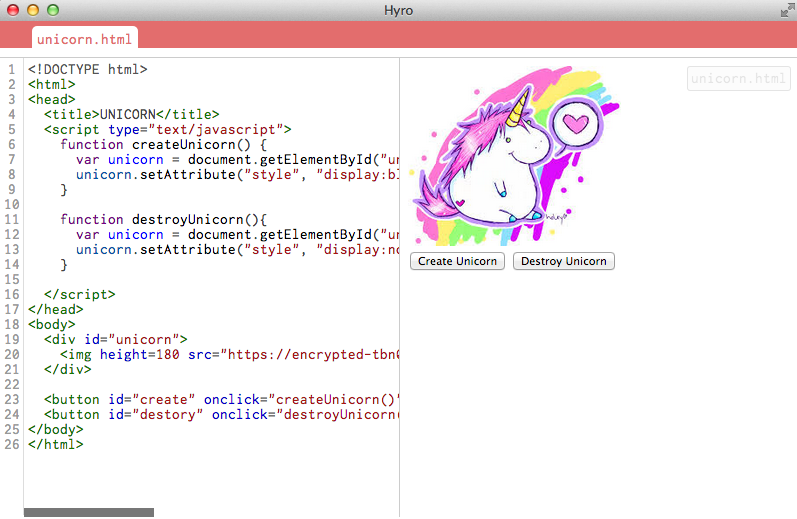Click the div id="unicorn" line
The image size is (797, 519).
pos(116,340)
